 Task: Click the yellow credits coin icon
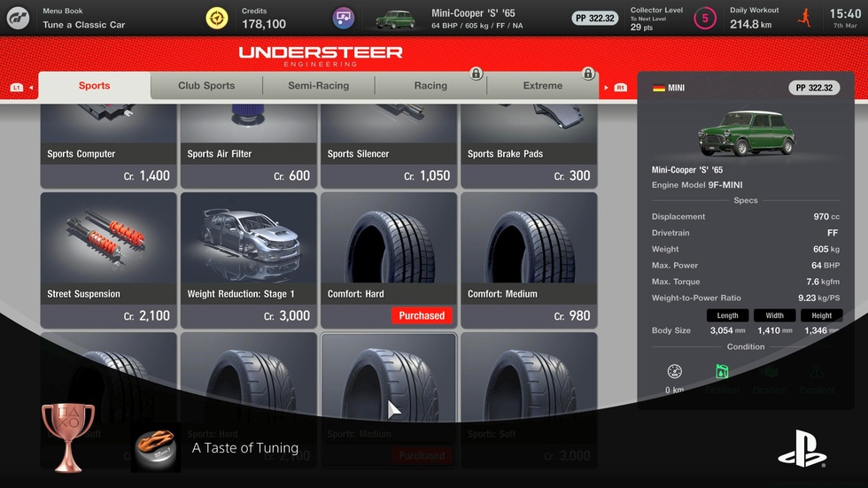[x=217, y=19]
